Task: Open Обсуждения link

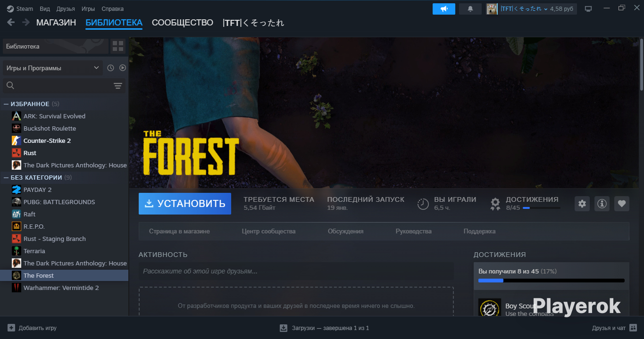Action: [x=345, y=232]
